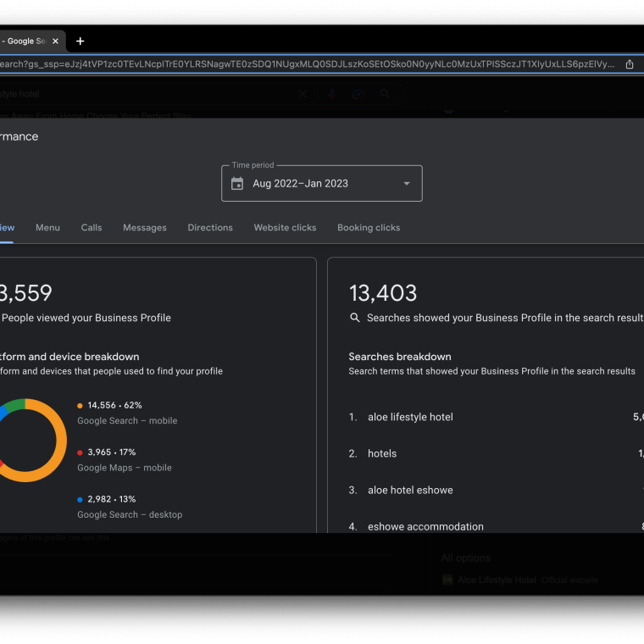
Task: Focus the browser address bar URL
Action: (x=305, y=64)
